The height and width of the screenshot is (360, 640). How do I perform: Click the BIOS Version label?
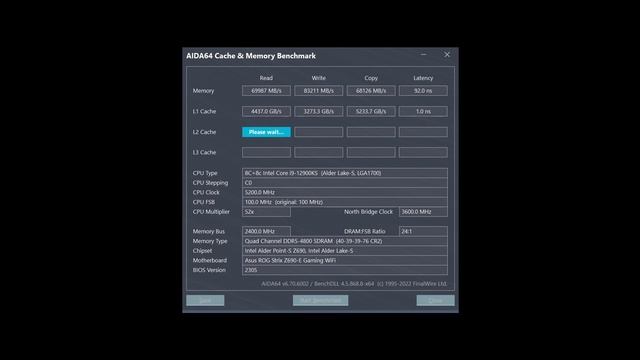click(209, 270)
